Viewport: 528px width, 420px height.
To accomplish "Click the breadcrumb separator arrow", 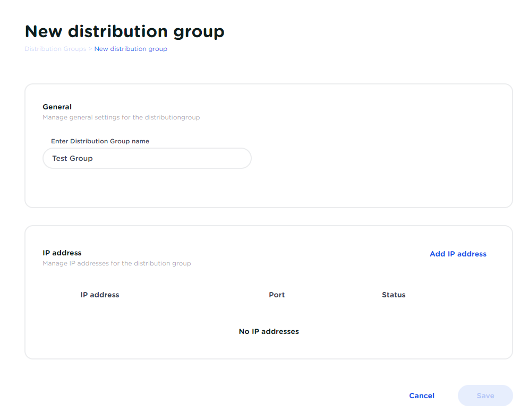I will [x=90, y=49].
